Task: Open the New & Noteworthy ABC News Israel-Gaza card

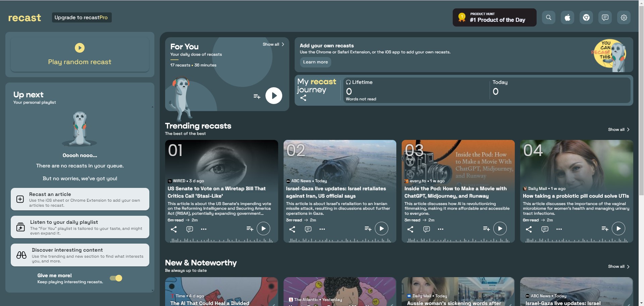Action: point(577,292)
